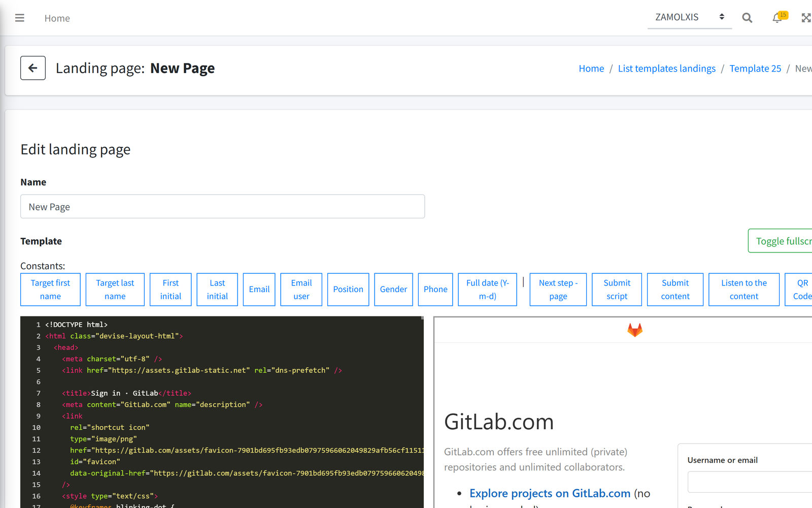
Task: Click the rel="shortcut icon" code line
Action: pyautogui.click(x=110, y=428)
